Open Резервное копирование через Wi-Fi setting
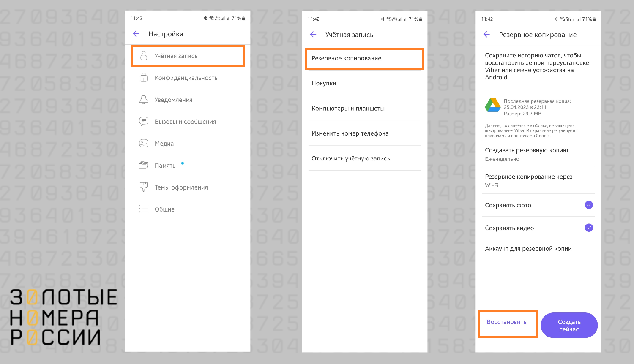Viewport: 634px width, 364px height. pos(538,180)
